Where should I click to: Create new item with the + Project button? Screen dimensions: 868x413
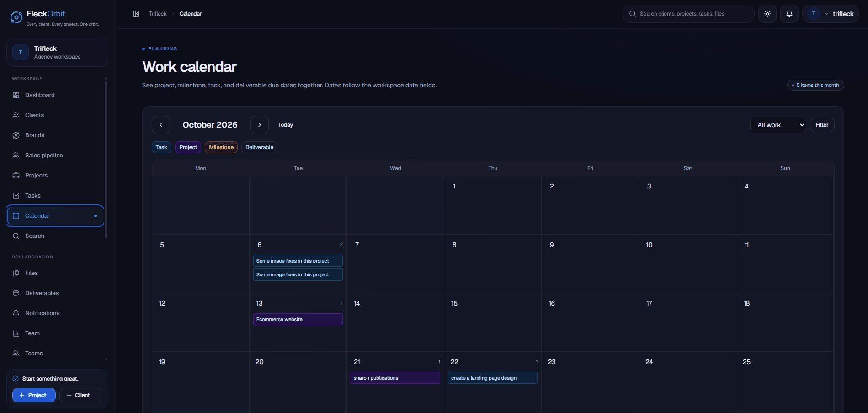tap(34, 395)
